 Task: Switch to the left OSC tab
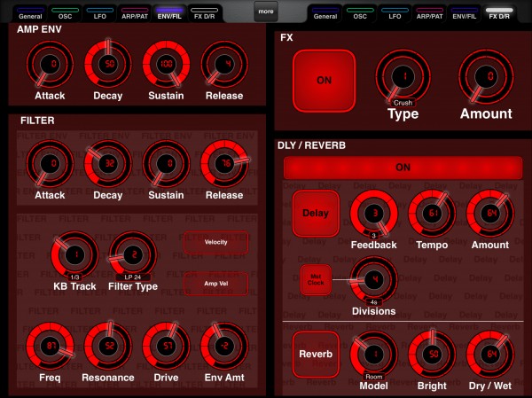point(65,13)
